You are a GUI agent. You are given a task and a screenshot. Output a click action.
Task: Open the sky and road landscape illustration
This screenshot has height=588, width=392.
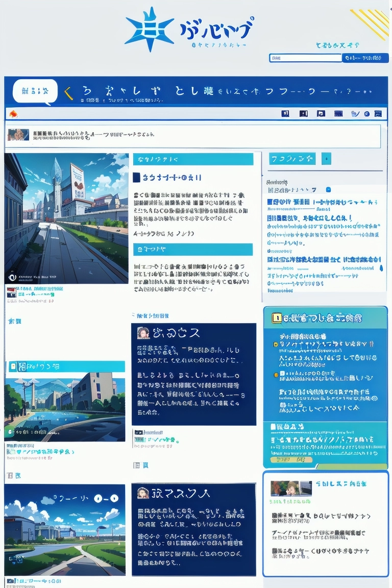(65, 529)
